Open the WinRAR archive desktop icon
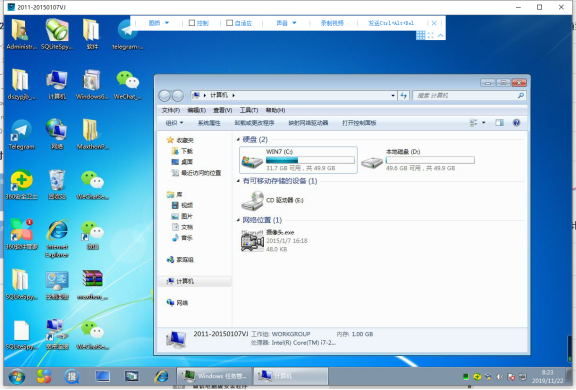 click(91, 284)
